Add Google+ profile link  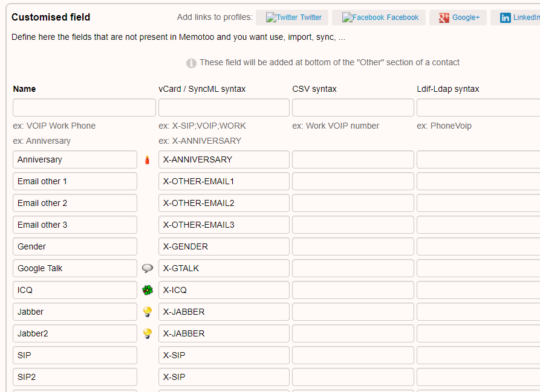(458, 18)
